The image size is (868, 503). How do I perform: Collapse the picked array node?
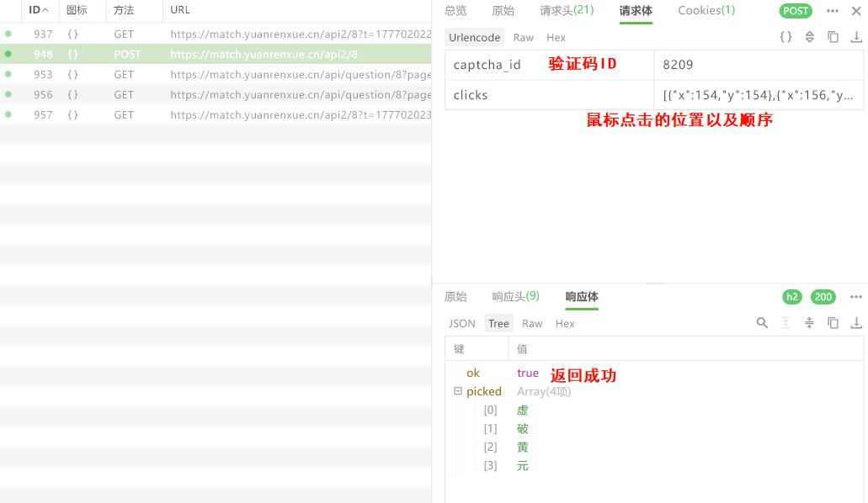(x=458, y=391)
